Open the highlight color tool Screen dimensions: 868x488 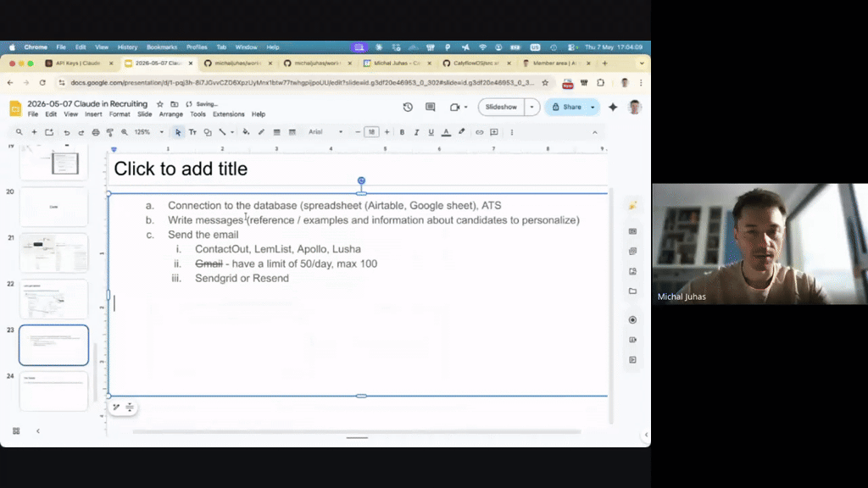(x=462, y=132)
